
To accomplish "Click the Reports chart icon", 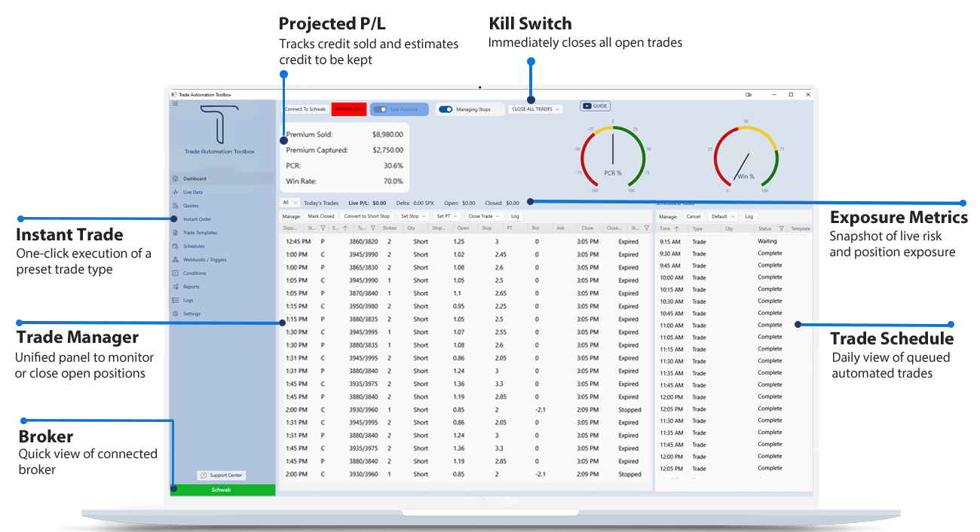I will tap(176, 287).
